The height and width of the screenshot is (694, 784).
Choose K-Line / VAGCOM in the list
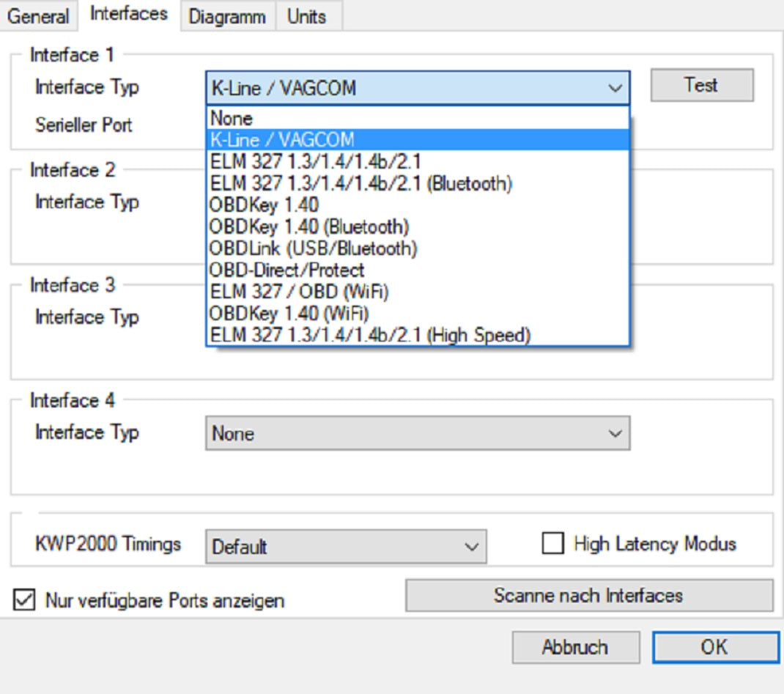[418, 139]
